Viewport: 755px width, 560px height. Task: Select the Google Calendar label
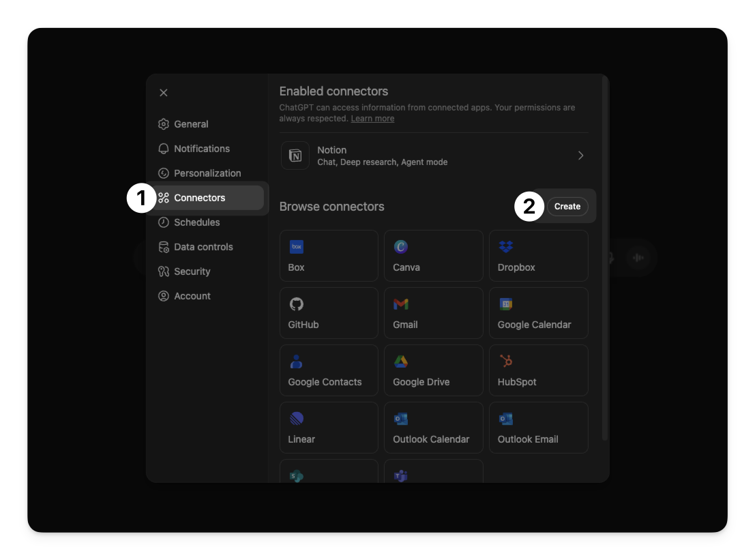pyautogui.click(x=534, y=325)
